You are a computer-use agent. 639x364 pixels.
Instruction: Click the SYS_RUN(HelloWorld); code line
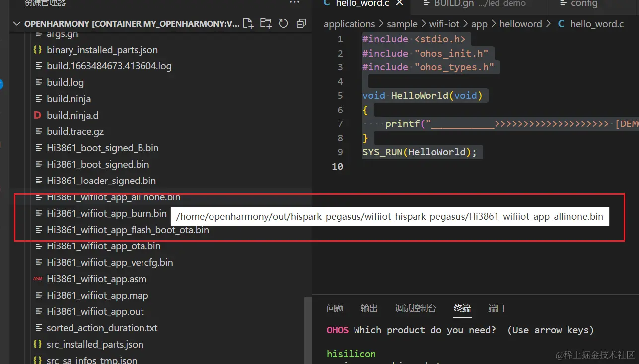click(x=420, y=152)
